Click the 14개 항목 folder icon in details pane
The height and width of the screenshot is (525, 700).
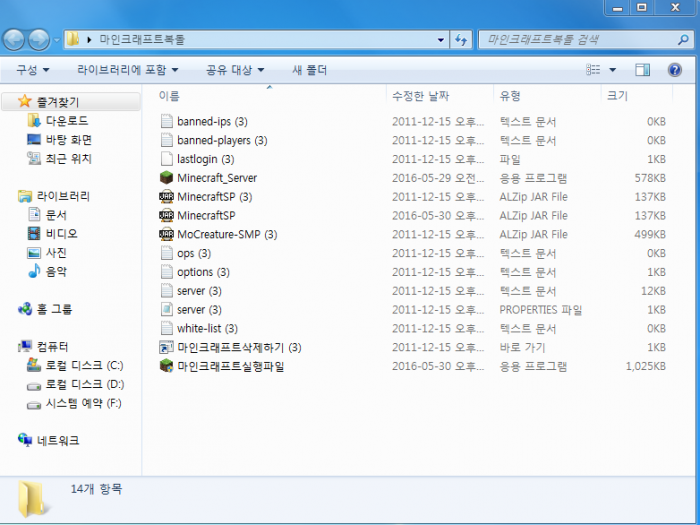pyautogui.click(x=32, y=500)
